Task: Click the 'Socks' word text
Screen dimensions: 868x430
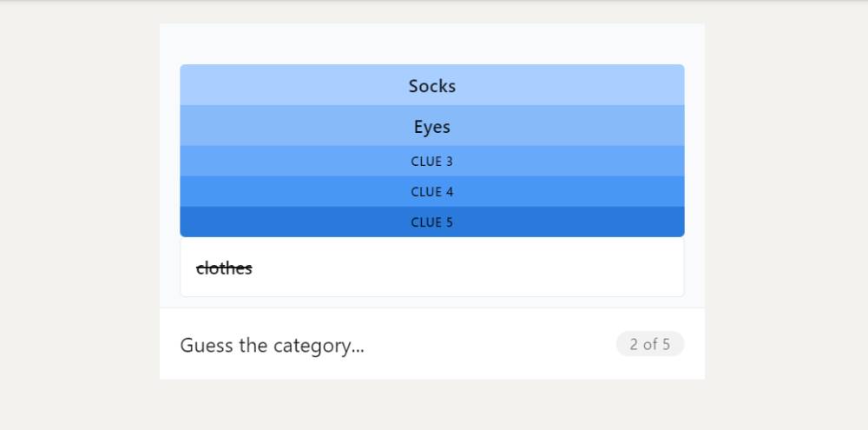Action: click(x=431, y=86)
